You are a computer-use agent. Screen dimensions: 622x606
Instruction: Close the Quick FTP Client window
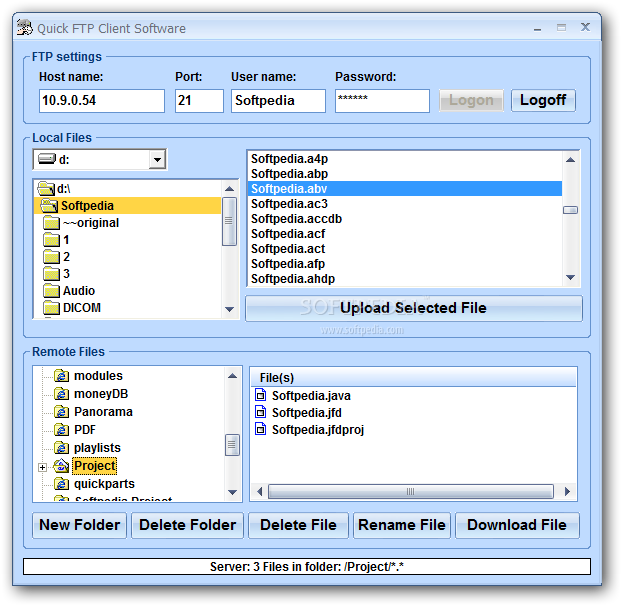coord(585,27)
